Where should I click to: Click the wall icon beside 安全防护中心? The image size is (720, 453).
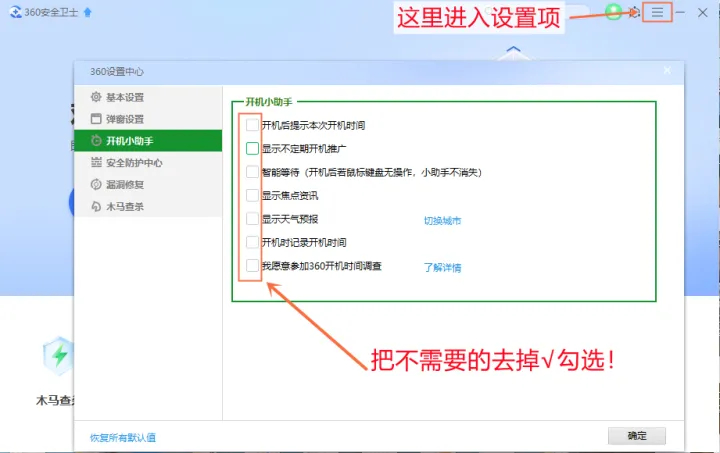coord(96,162)
